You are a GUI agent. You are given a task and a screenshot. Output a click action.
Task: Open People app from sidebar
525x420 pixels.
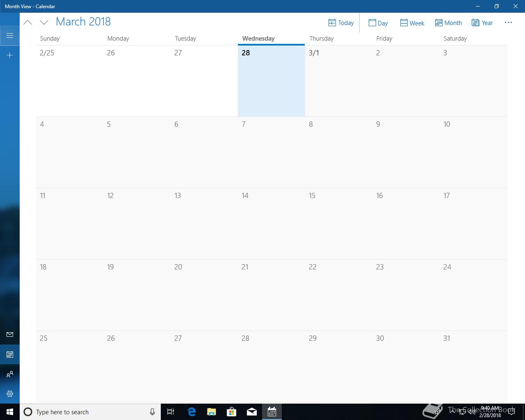(x=10, y=374)
